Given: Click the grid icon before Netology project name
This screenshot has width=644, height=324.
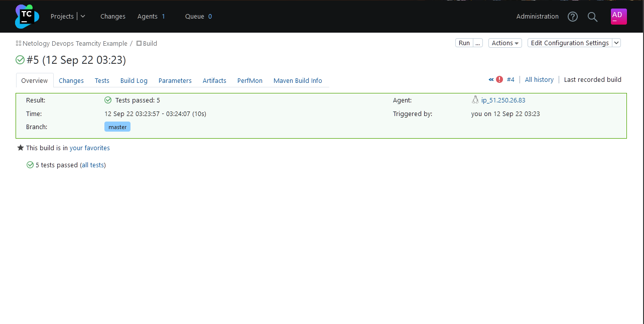Looking at the screenshot, I should click(x=18, y=43).
